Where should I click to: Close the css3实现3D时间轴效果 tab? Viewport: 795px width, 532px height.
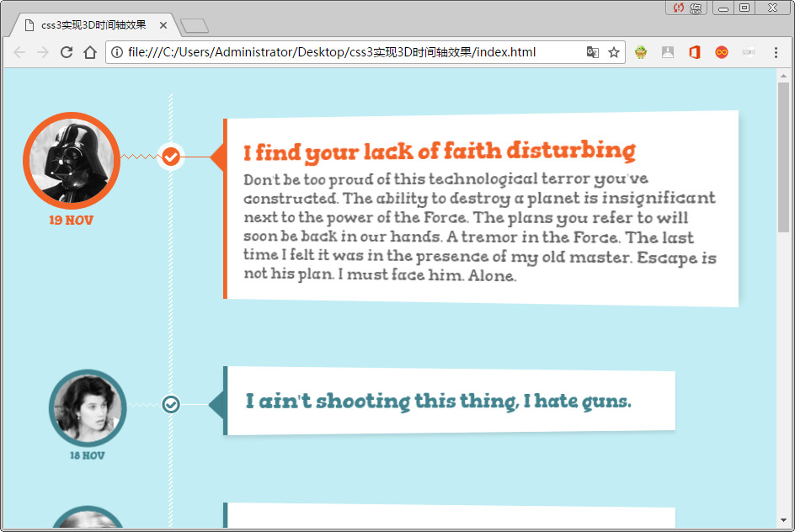[163, 25]
